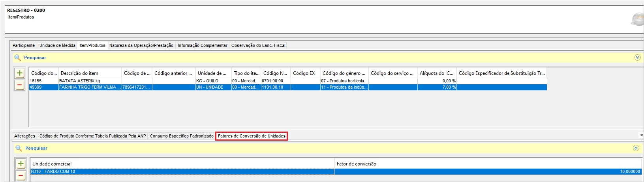This screenshot has height=182, width=644.
Task: Remove the selected conversion factor row
Action: (21, 176)
